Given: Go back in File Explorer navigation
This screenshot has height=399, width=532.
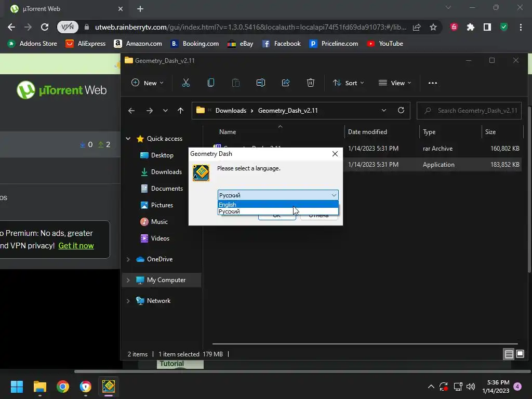Looking at the screenshot, I should [x=131, y=111].
